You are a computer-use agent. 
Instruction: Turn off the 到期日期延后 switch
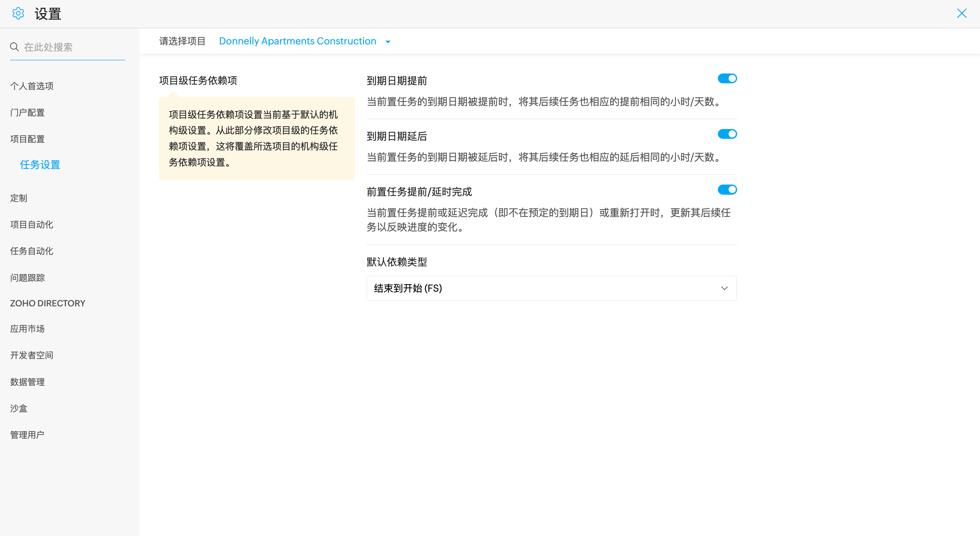pyautogui.click(x=727, y=134)
